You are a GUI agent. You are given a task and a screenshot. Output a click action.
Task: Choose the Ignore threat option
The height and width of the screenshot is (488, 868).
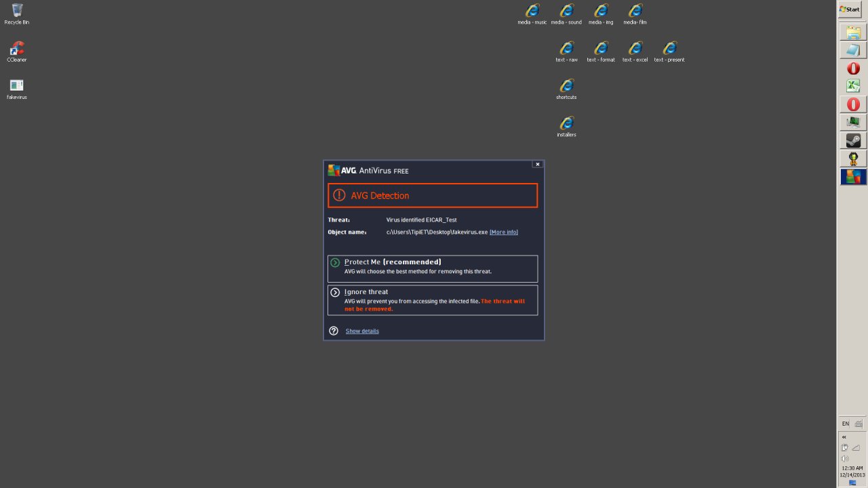pyautogui.click(x=433, y=300)
